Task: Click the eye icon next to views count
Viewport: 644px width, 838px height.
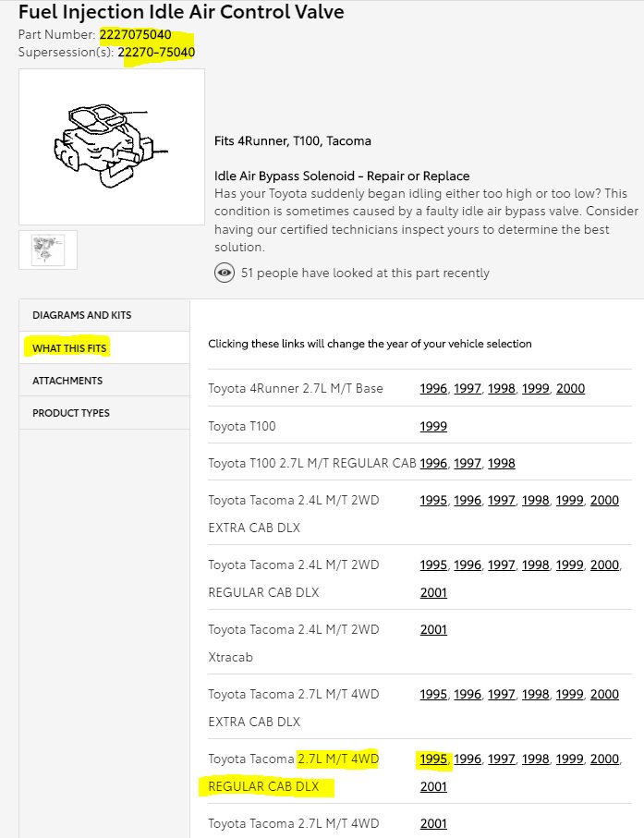Action: (x=224, y=273)
